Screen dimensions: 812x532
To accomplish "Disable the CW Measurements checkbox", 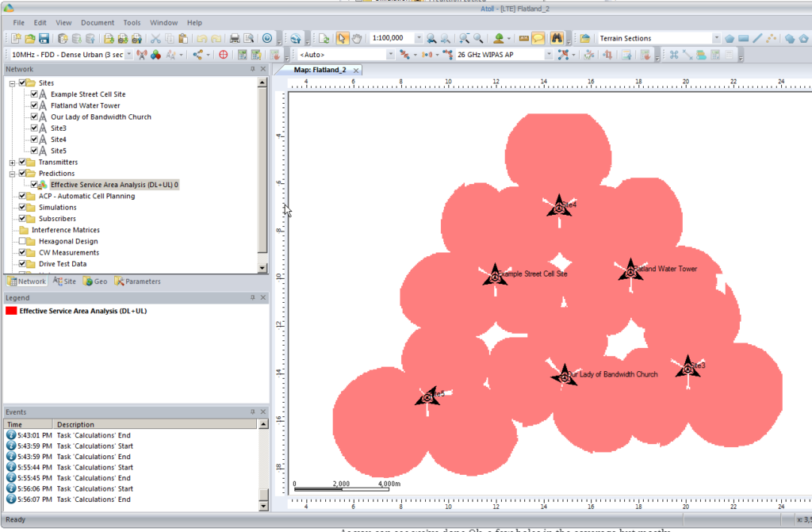I will pyautogui.click(x=22, y=252).
